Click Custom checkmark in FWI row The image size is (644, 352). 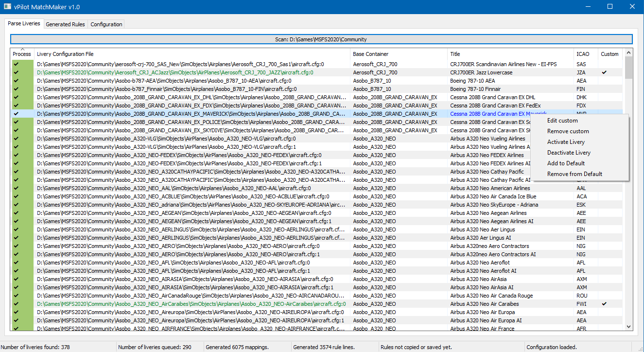(x=604, y=304)
